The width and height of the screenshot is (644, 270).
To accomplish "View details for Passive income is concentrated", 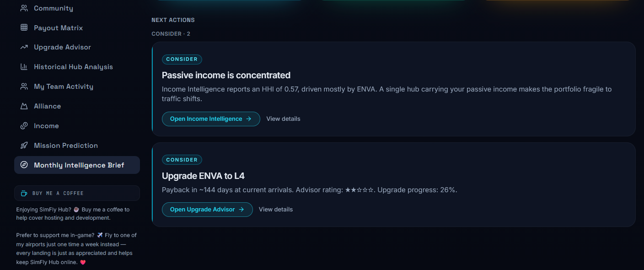I will (284, 119).
